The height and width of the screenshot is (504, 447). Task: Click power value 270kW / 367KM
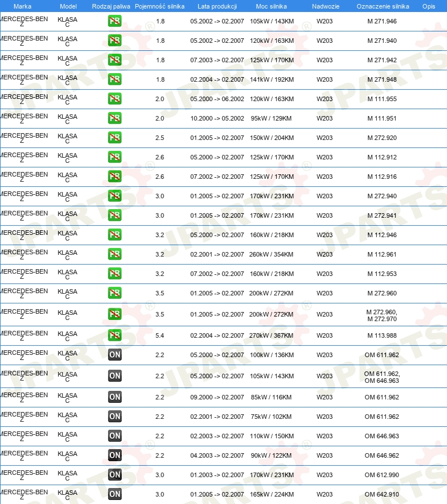[271, 335]
